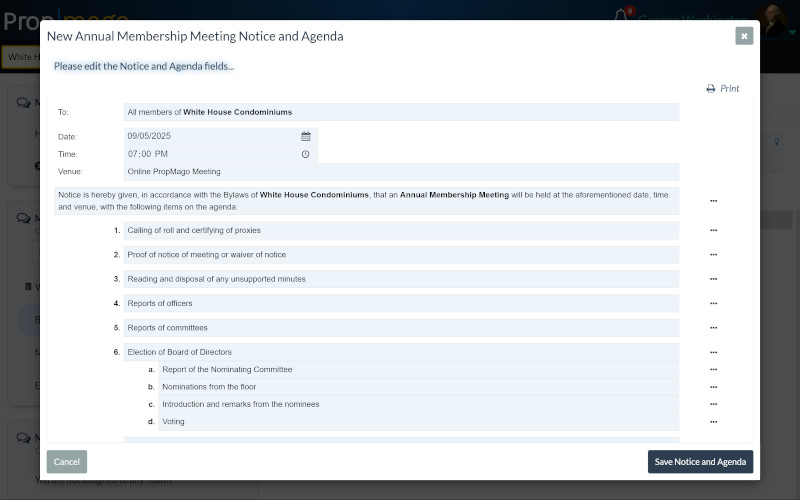Edit the Reading and disposal of minutes item
The image size is (800, 500).
pyautogui.click(x=400, y=279)
